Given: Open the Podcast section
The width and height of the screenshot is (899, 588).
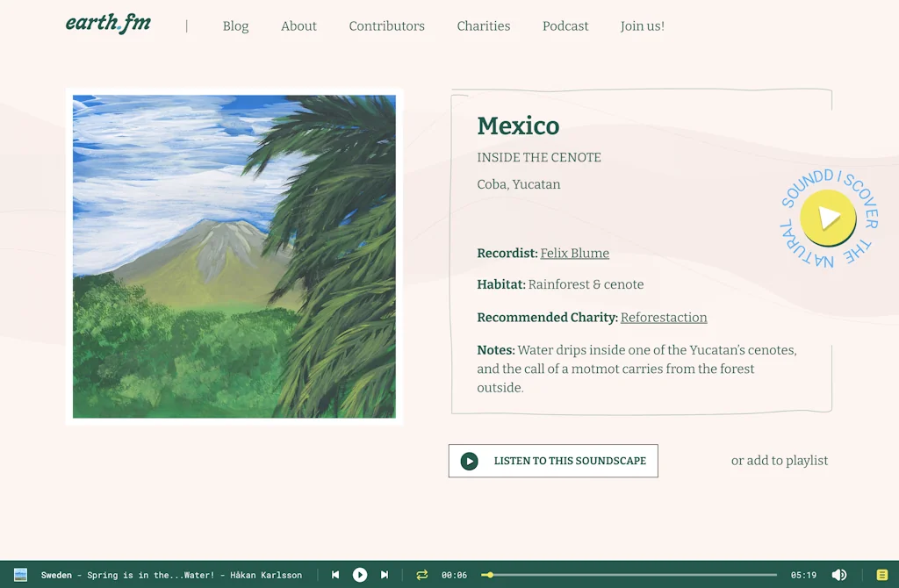Looking at the screenshot, I should coord(565,26).
